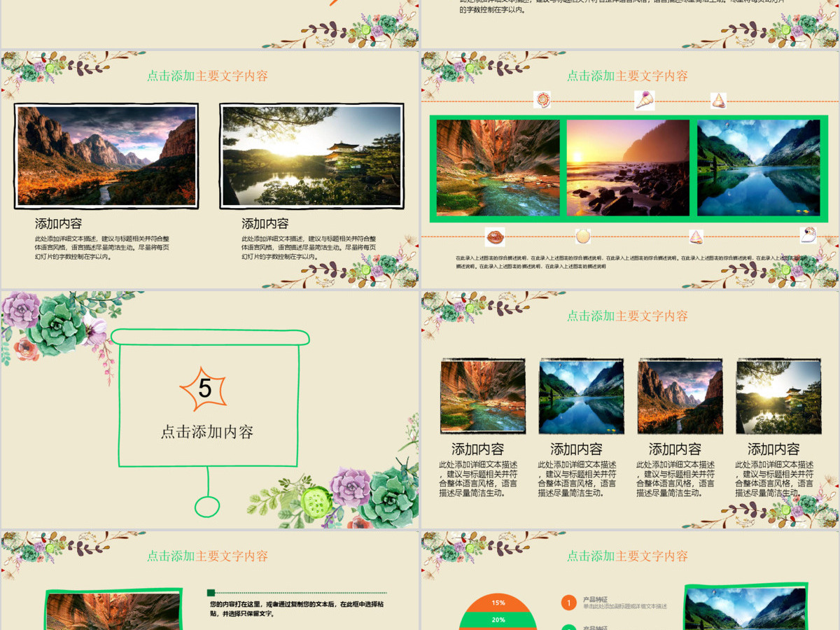Select the green 20% pie chart segment
This screenshot has width=840, height=630.
(x=498, y=620)
